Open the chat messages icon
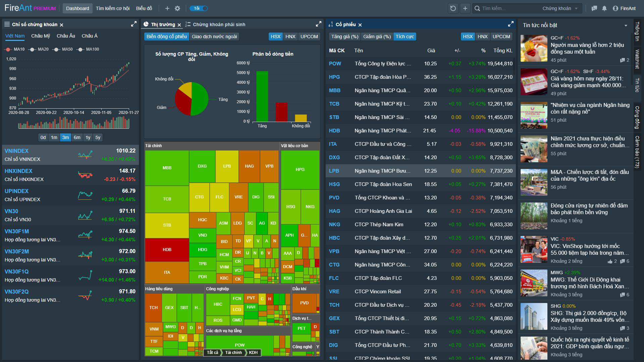 coord(594,8)
